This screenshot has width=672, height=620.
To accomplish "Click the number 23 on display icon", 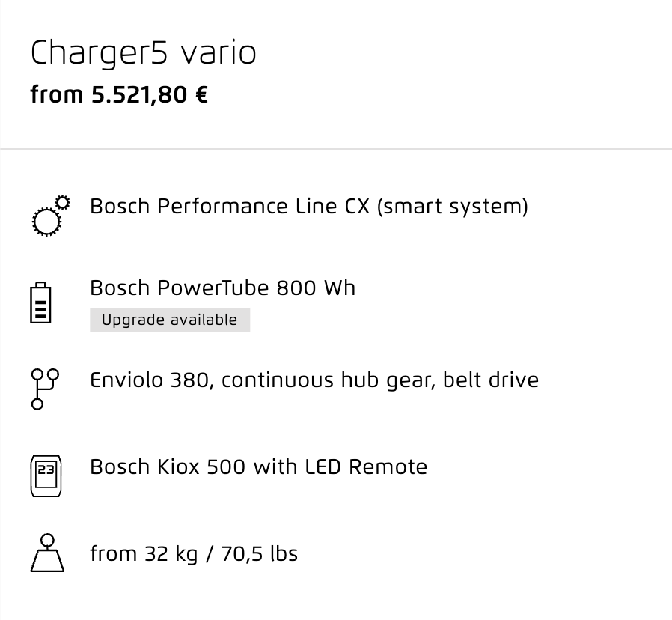I will point(46,470).
